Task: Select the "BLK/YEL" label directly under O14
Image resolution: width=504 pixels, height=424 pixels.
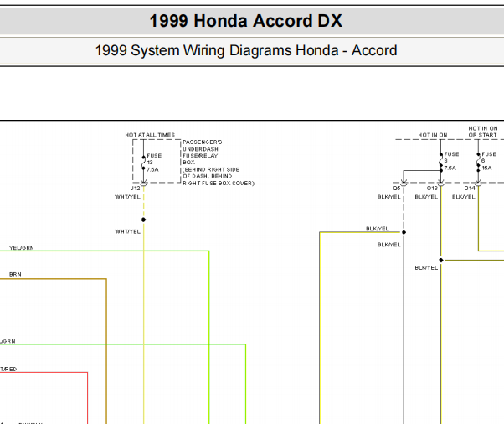Action: pyautogui.click(x=464, y=197)
